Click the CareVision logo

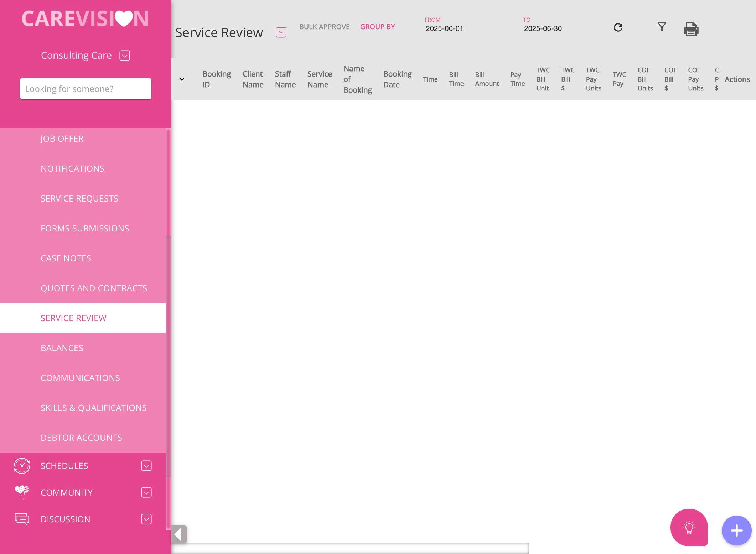[x=85, y=19]
